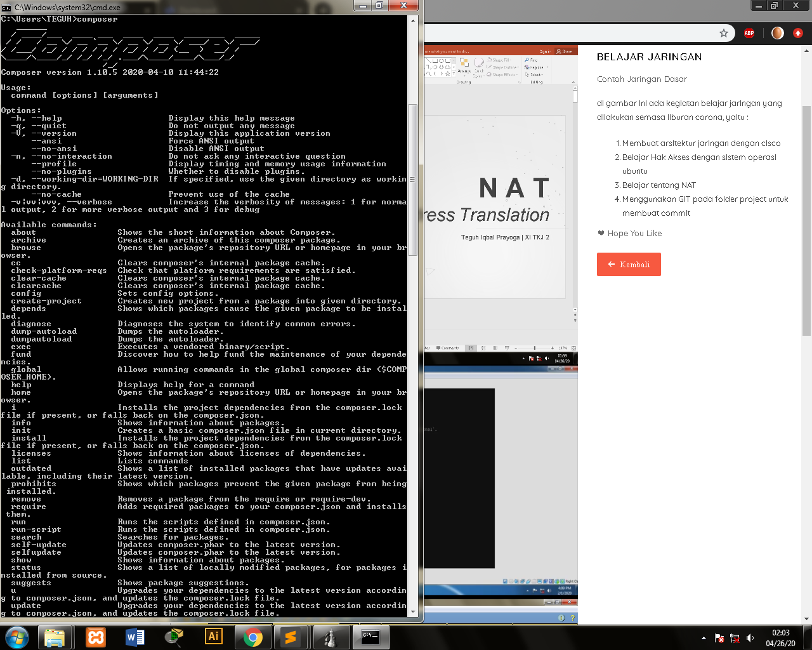The image size is (812, 650).
Task: Bookmark the page with Chrome's star icon
Action: 724,33
